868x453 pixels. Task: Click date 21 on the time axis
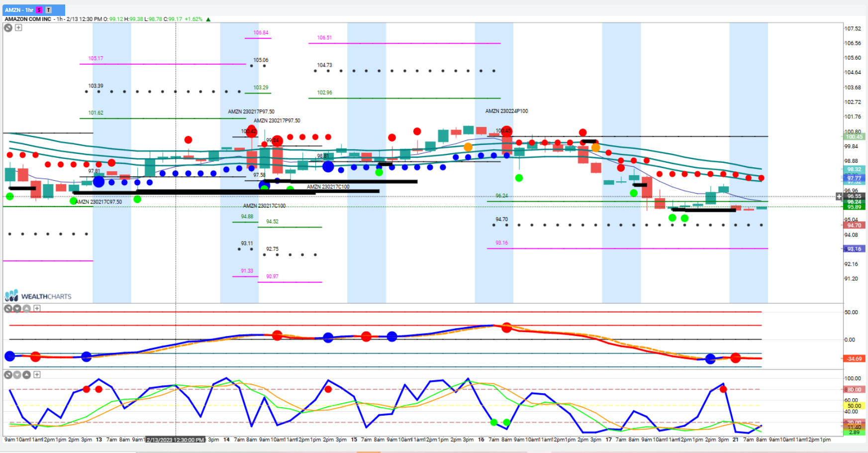tap(735, 440)
